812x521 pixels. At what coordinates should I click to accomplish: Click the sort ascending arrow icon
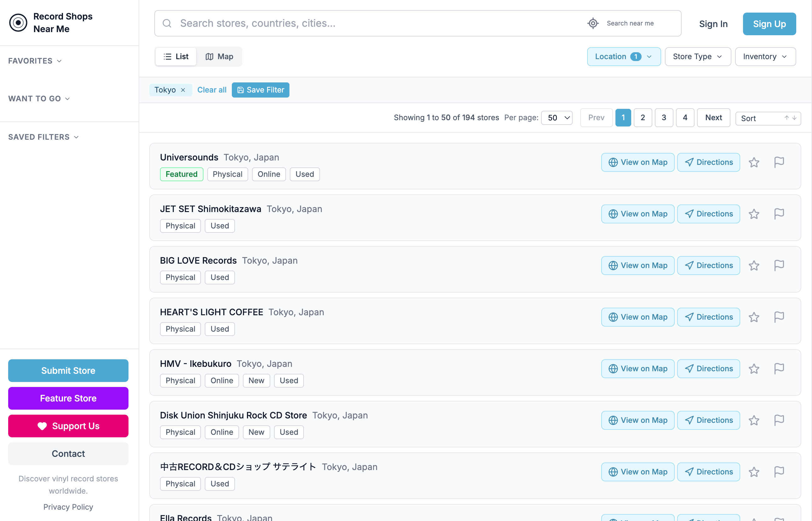tap(786, 118)
